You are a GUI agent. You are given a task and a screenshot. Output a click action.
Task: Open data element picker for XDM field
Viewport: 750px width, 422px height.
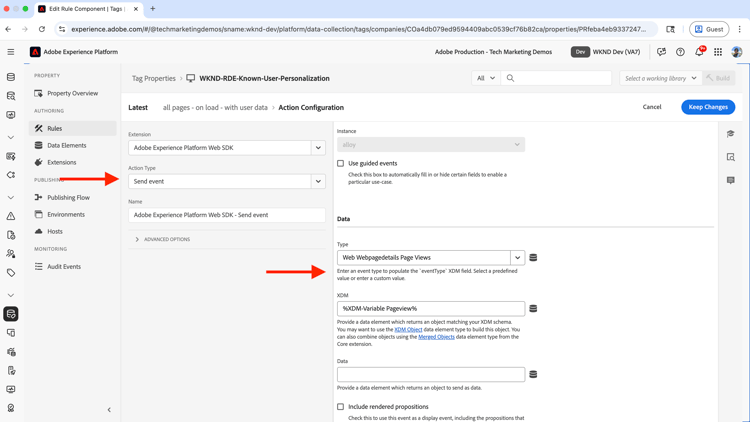point(533,309)
